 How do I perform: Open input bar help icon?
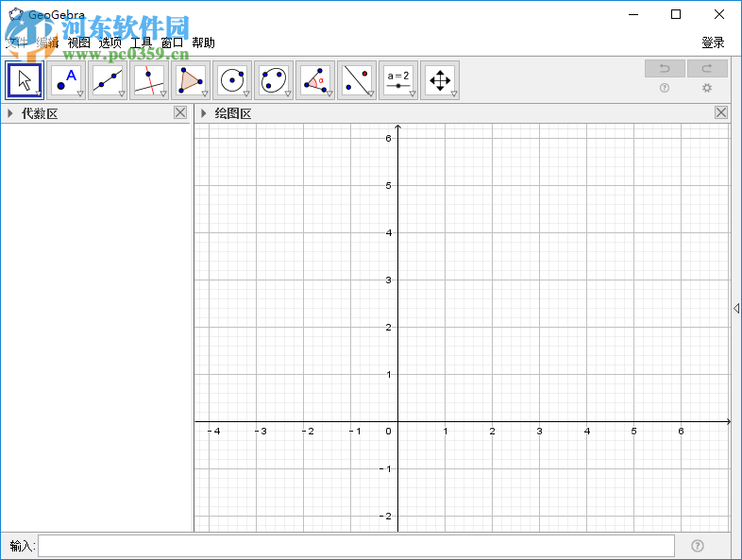698,546
